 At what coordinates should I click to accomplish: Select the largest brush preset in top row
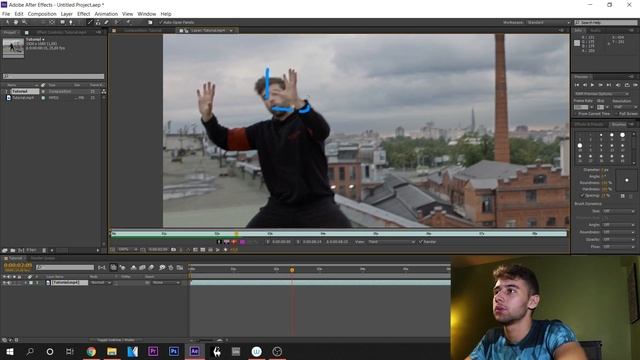[622, 135]
